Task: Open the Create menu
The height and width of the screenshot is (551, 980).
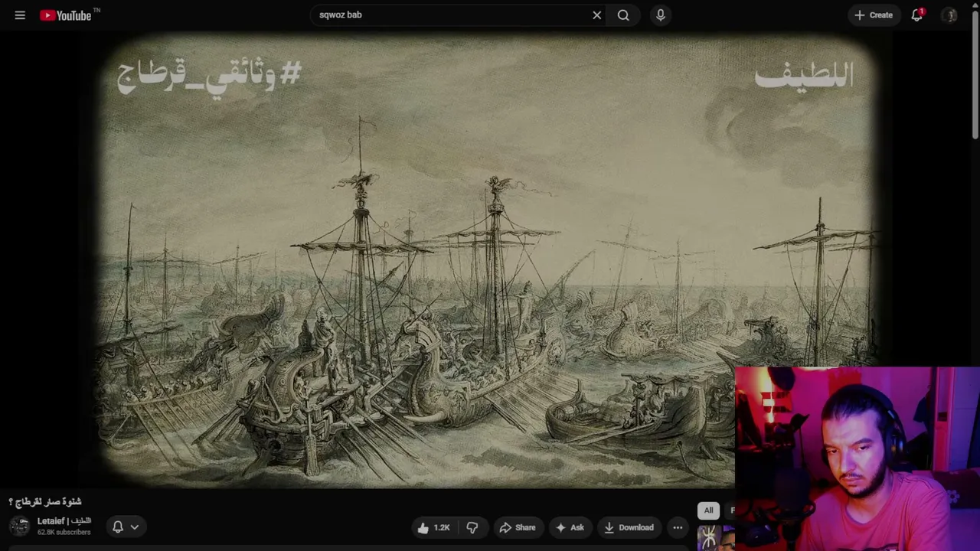Action: (x=874, y=15)
